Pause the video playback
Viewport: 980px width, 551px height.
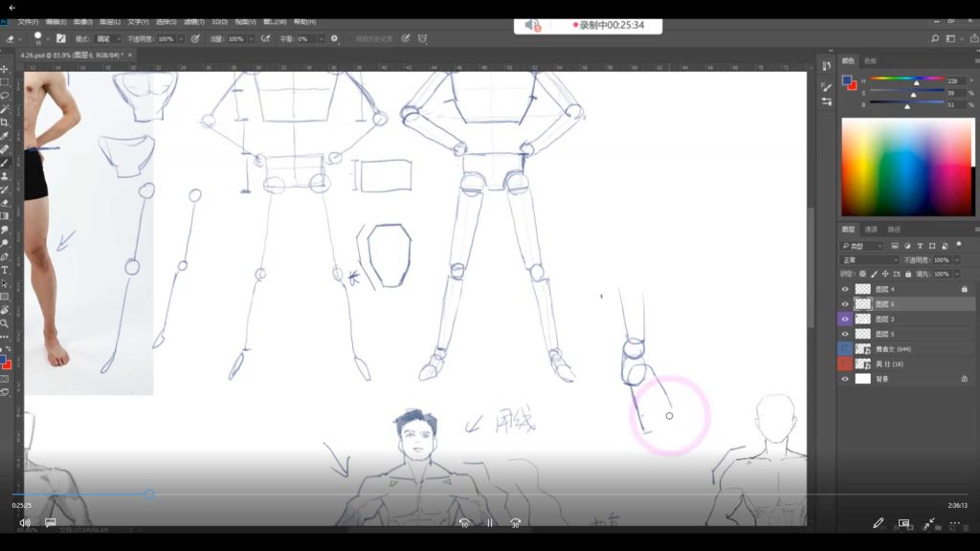(490, 523)
